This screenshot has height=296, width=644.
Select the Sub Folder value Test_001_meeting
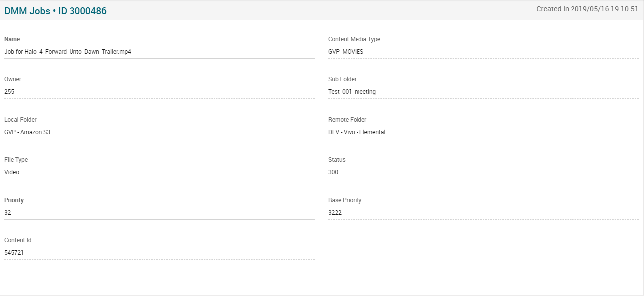pos(352,92)
